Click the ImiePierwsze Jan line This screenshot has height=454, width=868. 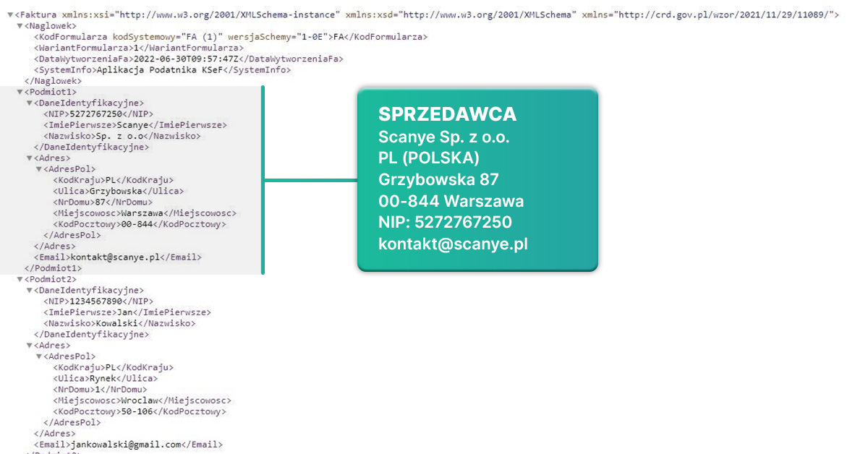(x=127, y=312)
